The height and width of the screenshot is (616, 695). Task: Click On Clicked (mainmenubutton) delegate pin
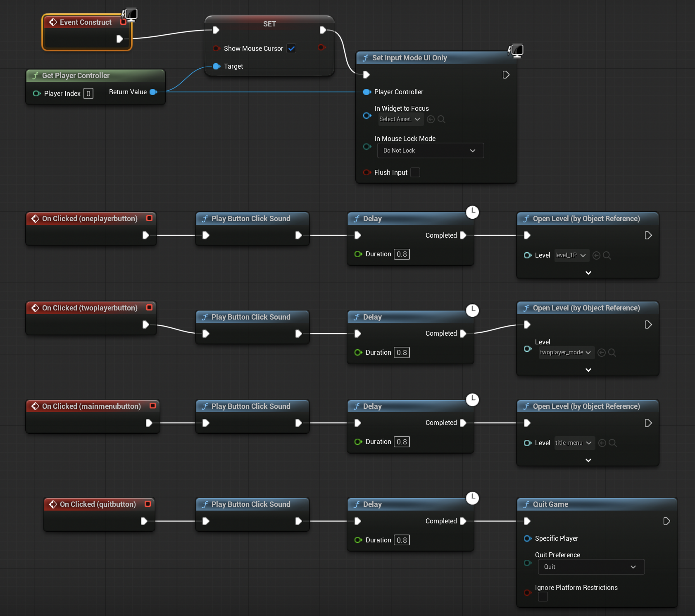click(x=153, y=406)
